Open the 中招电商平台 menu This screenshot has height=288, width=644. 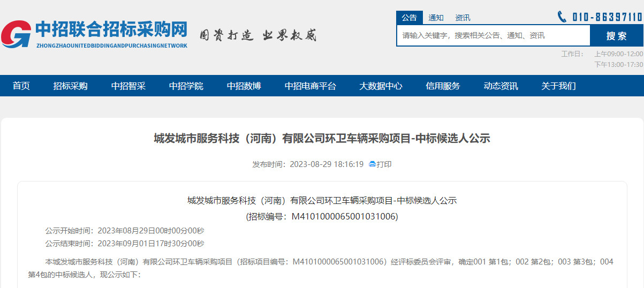(x=310, y=86)
